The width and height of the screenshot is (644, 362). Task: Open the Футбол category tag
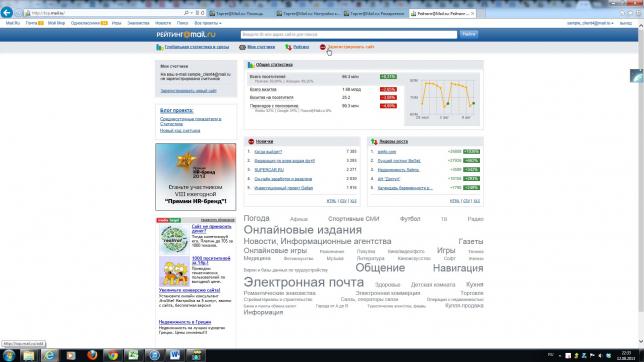click(x=410, y=219)
